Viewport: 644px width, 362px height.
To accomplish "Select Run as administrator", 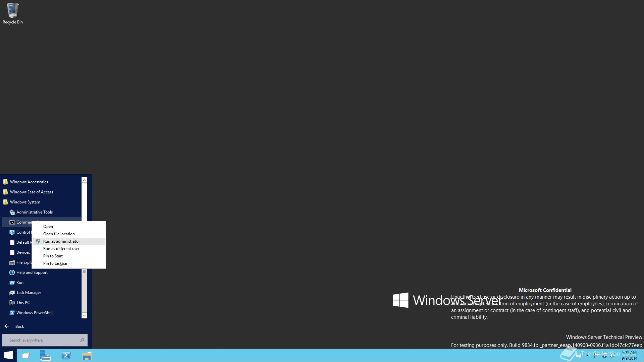I will pyautogui.click(x=69, y=241).
